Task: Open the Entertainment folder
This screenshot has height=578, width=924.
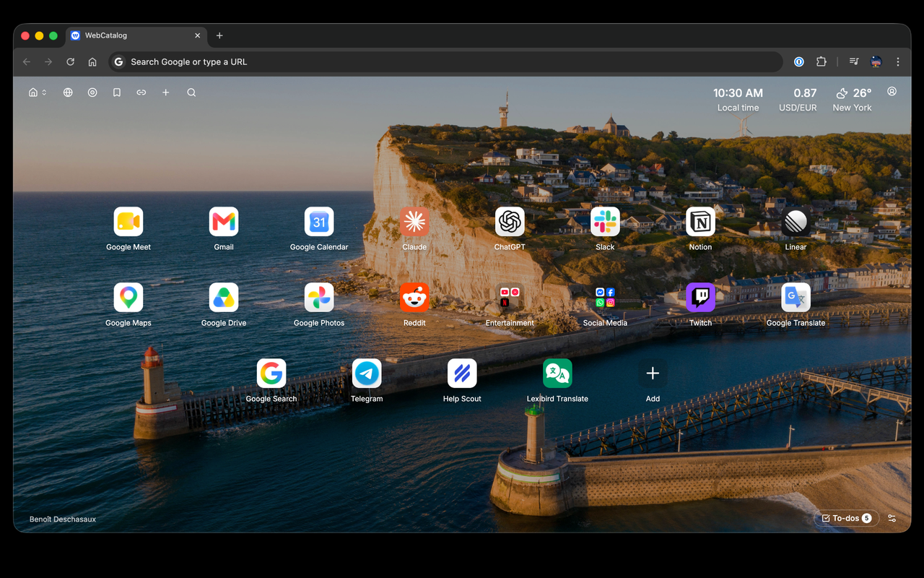Action: [510, 298]
